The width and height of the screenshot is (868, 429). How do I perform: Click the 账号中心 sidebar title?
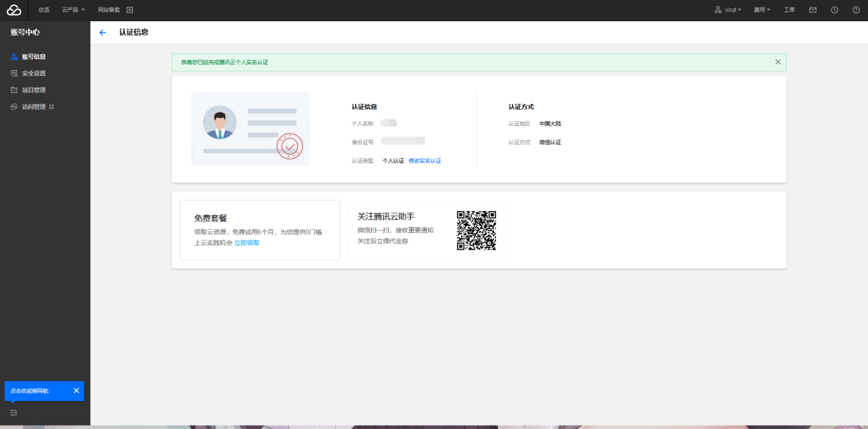(25, 32)
